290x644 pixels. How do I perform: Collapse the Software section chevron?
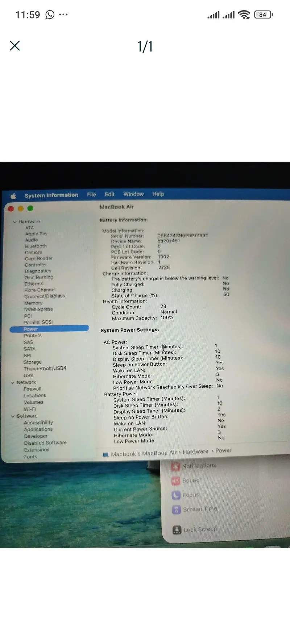pos(13,416)
